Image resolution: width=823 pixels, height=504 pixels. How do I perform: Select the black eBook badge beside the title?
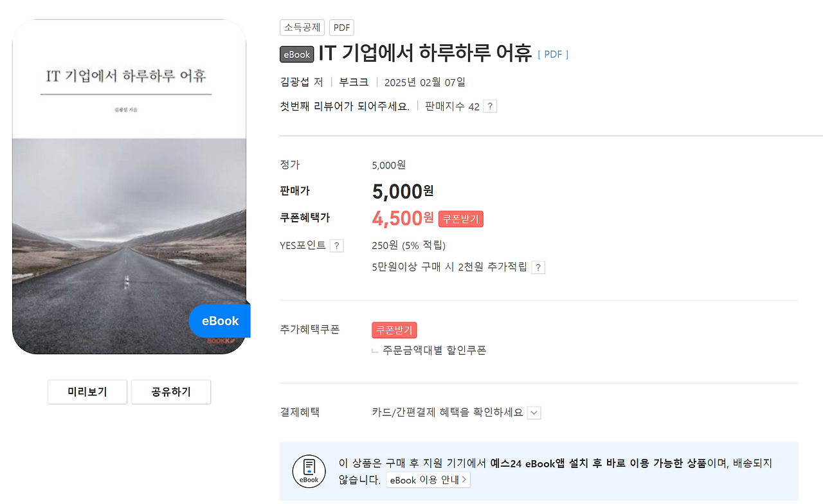[x=296, y=54]
